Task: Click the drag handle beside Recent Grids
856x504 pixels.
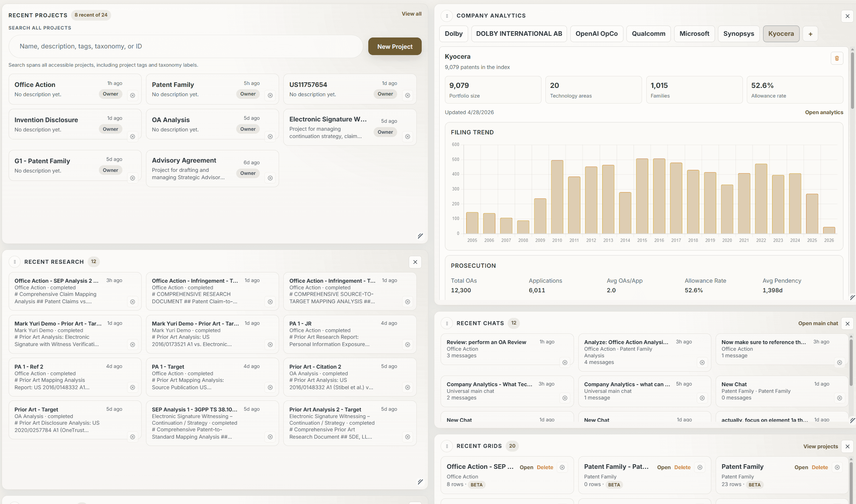Action: 447,446
